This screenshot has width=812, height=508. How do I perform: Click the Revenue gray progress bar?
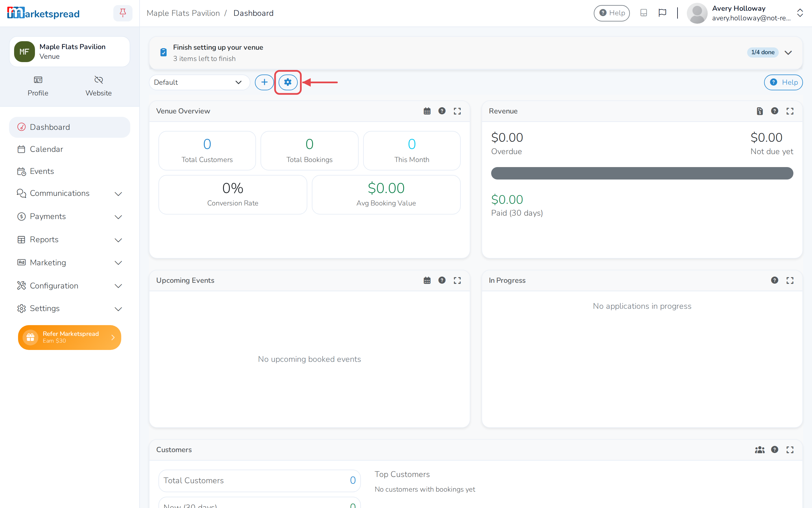point(642,173)
